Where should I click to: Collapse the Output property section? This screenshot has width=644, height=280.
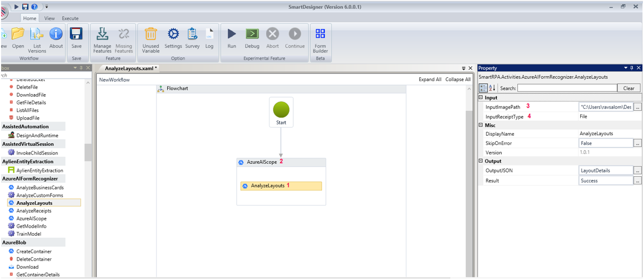[481, 161]
